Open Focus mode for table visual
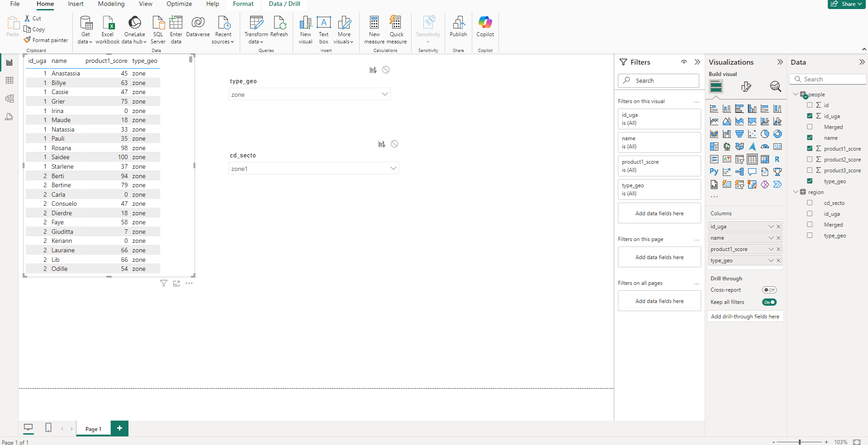 pyautogui.click(x=176, y=284)
